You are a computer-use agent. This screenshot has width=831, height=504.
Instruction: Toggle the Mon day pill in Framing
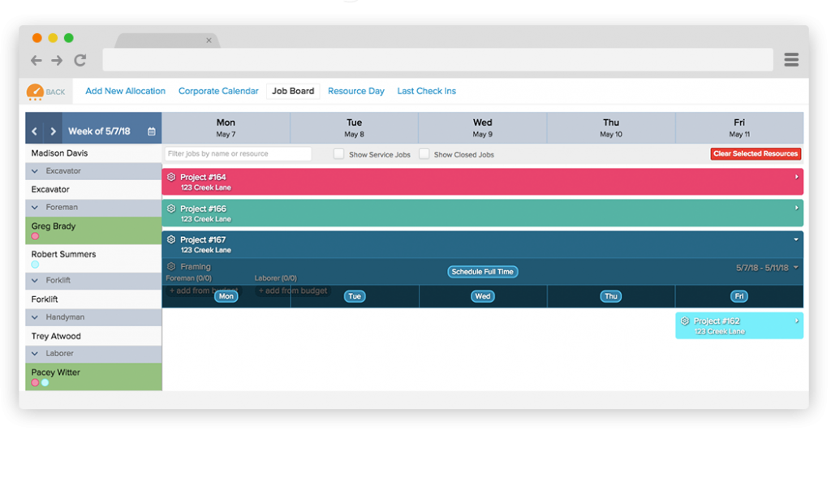click(226, 296)
